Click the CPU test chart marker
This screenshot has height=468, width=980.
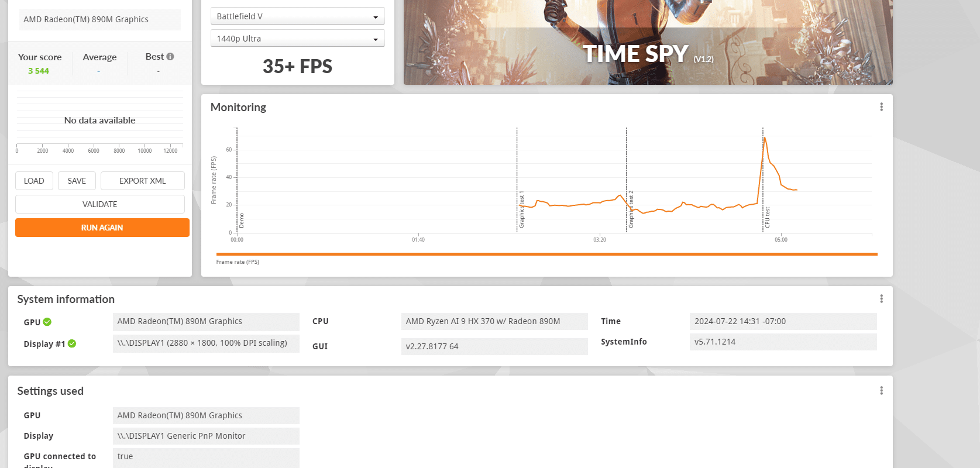point(768,217)
